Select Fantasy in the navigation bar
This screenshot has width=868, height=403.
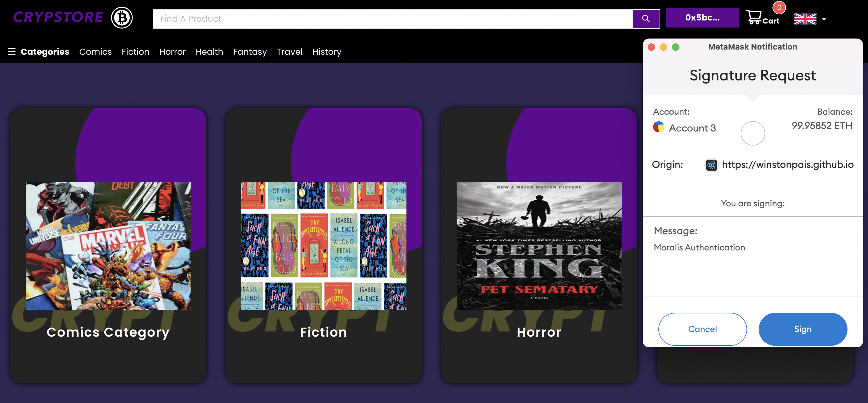tap(250, 51)
